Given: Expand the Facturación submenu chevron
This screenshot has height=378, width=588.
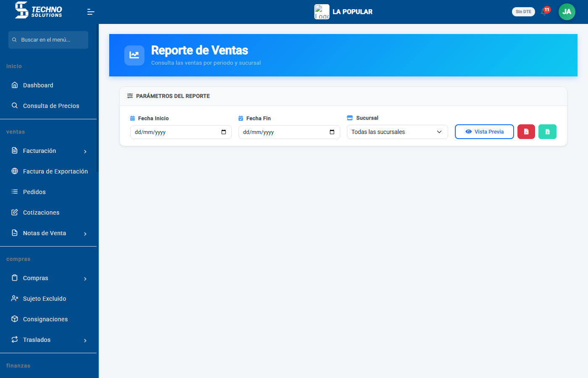Looking at the screenshot, I should click(x=85, y=151).
